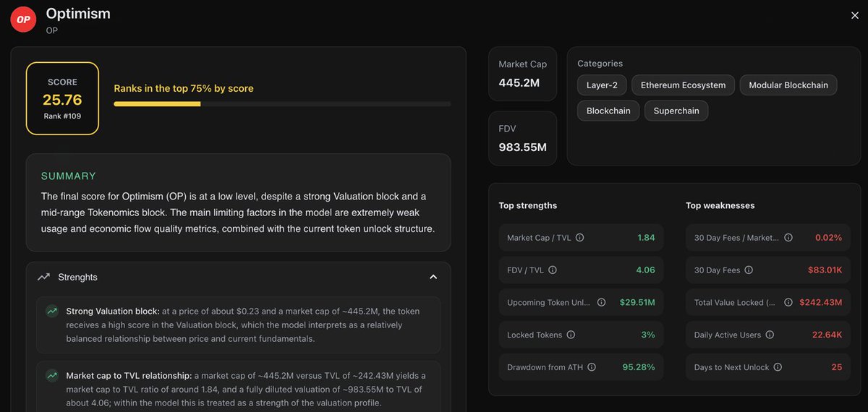The height and width of the screenshot is (412, 868).
Task: Click Upcoming Token Unlock value $29.51M
Action: pyautogui.click(x=637, y=303)
